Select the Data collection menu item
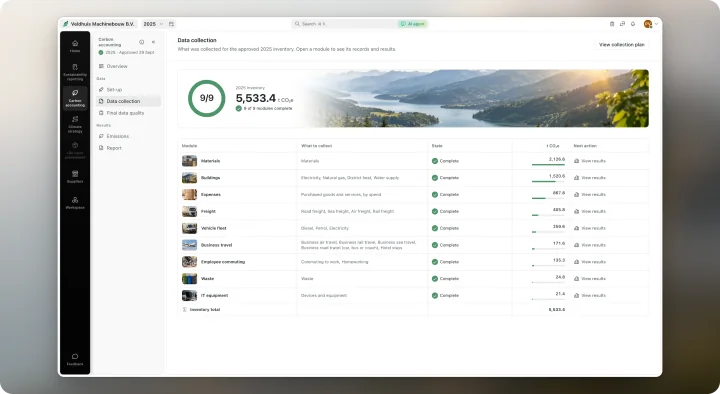The width and height of the screenshot is (720, 394). pos(129,101)
